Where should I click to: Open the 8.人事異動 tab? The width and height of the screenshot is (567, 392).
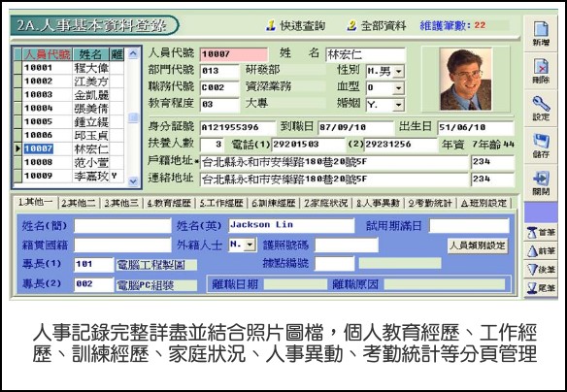(378, 203)
